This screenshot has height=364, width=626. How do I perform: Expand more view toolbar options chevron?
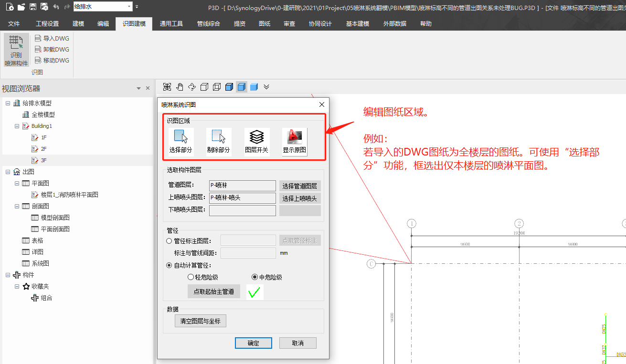tap(266, 87)
